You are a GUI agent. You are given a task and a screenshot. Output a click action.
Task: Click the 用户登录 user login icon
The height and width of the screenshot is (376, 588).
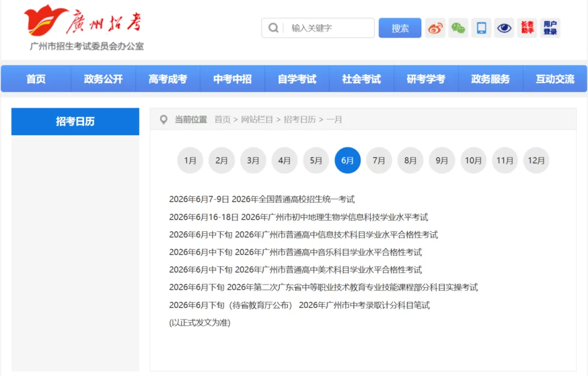click(x=550, y=28)
